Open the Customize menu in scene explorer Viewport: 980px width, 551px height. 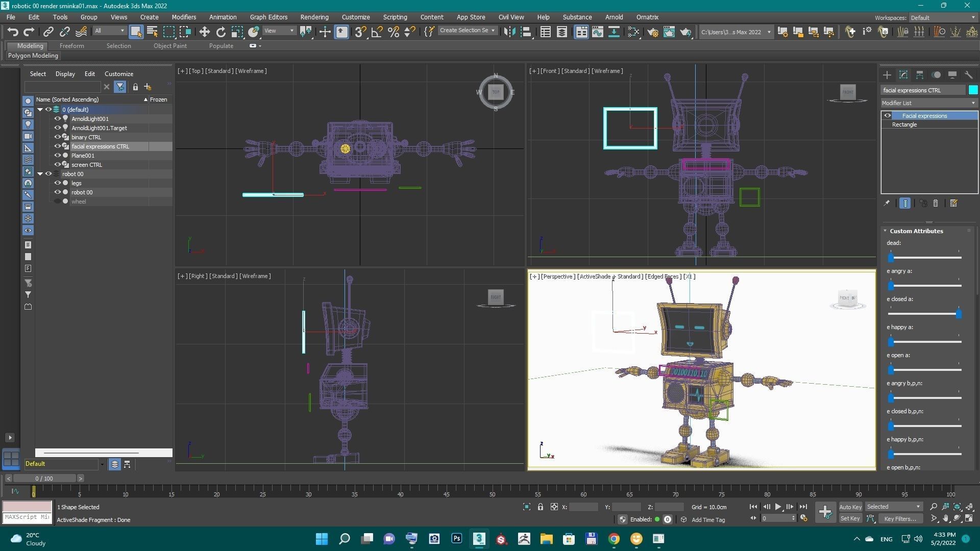[x=119, y=74]
